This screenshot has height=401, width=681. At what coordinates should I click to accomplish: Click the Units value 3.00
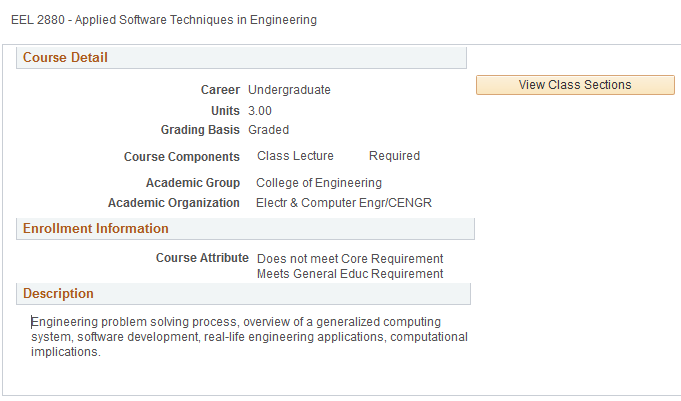pyautogui.click(x=260, y=111)
